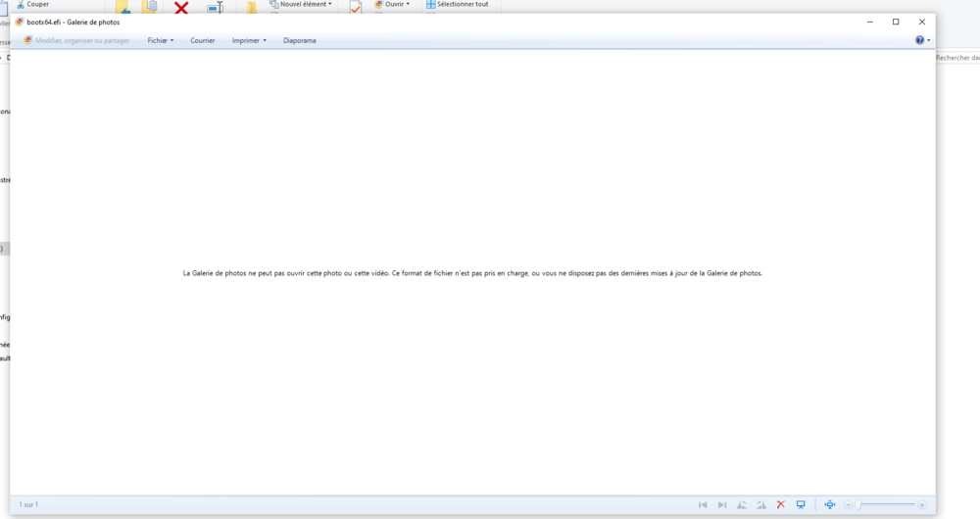980x519 pixels.
Task: Rotate the image counterclockwise
Action: (742, 504)
